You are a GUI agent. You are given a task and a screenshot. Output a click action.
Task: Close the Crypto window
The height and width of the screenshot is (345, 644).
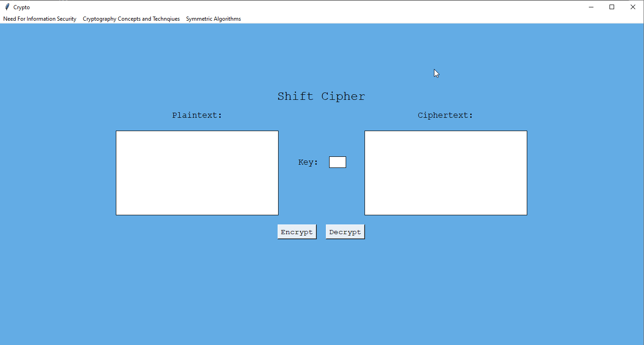coord(633,7)
